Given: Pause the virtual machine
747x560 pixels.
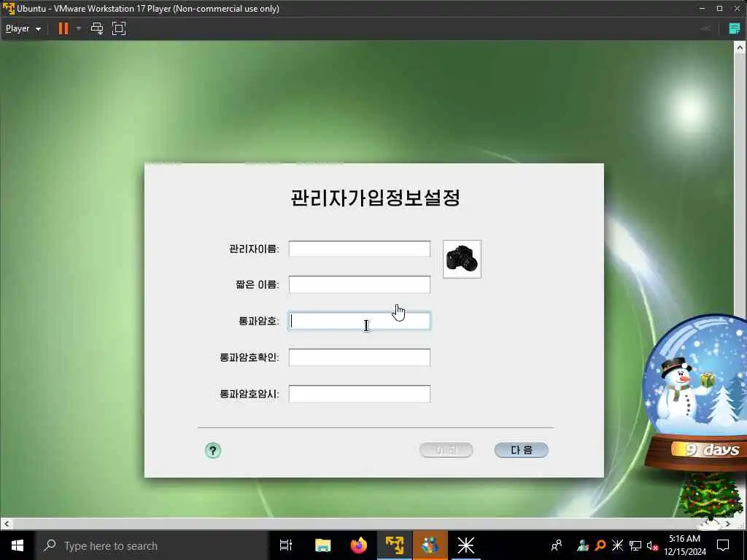Looking at the screenshot, I should 63,28.
